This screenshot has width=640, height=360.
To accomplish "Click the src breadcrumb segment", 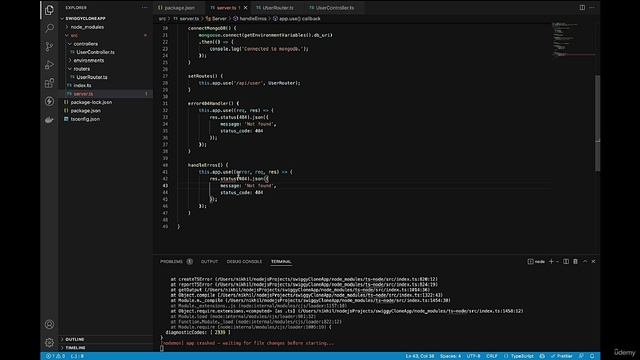I will tap(162, 19).
